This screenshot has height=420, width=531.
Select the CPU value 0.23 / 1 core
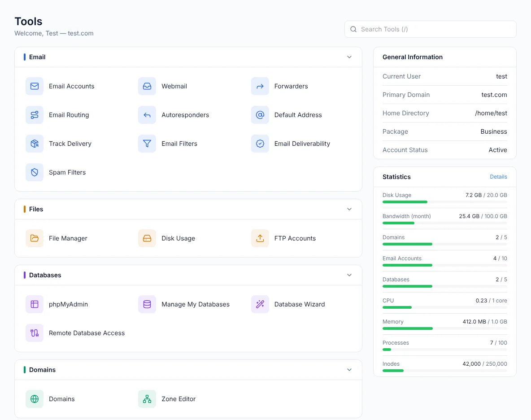[492, 301]
